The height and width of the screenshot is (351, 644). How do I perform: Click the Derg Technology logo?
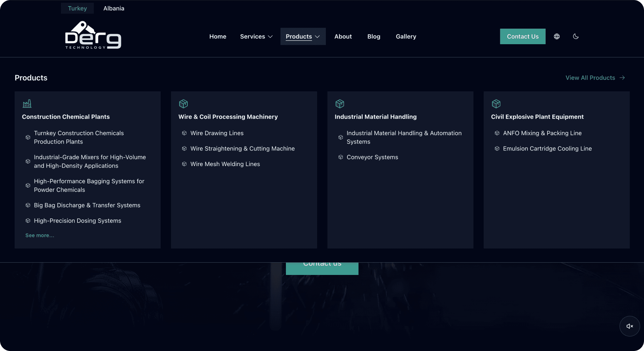(93, 35)
